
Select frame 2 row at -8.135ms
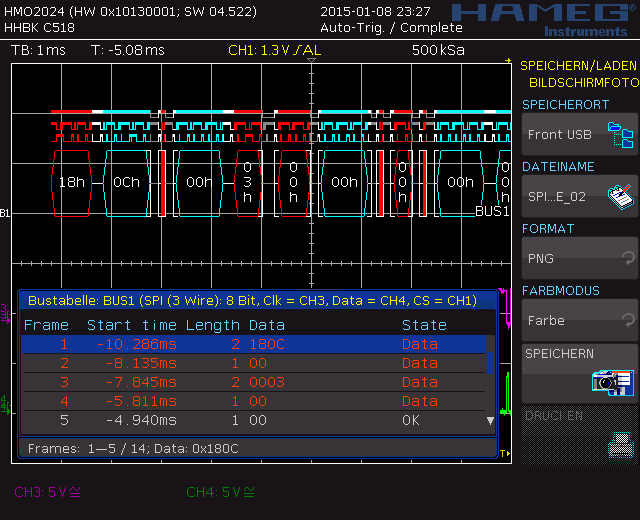click(253, 363)
